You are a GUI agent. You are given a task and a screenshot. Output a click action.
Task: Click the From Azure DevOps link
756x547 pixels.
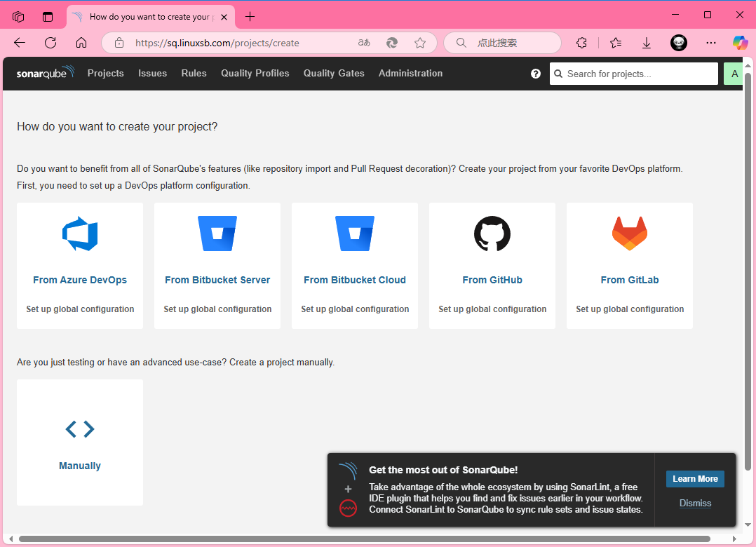pos(80,280)
